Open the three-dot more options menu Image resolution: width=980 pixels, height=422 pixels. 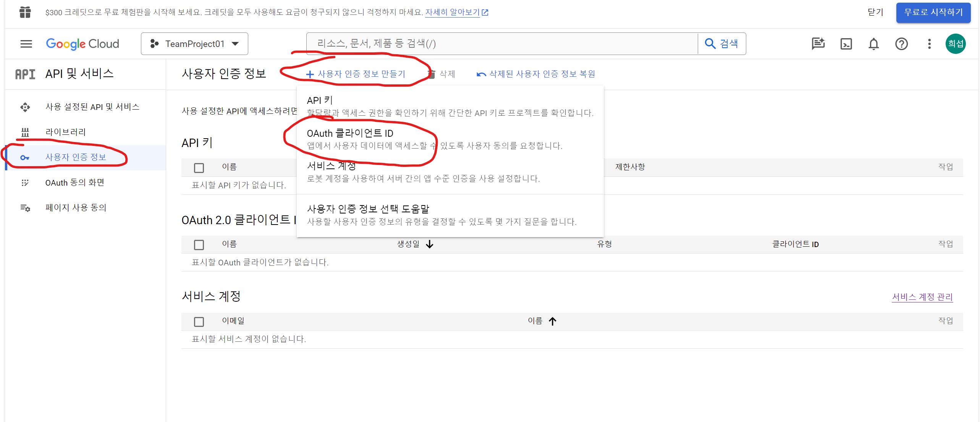[x=929, y=44]
